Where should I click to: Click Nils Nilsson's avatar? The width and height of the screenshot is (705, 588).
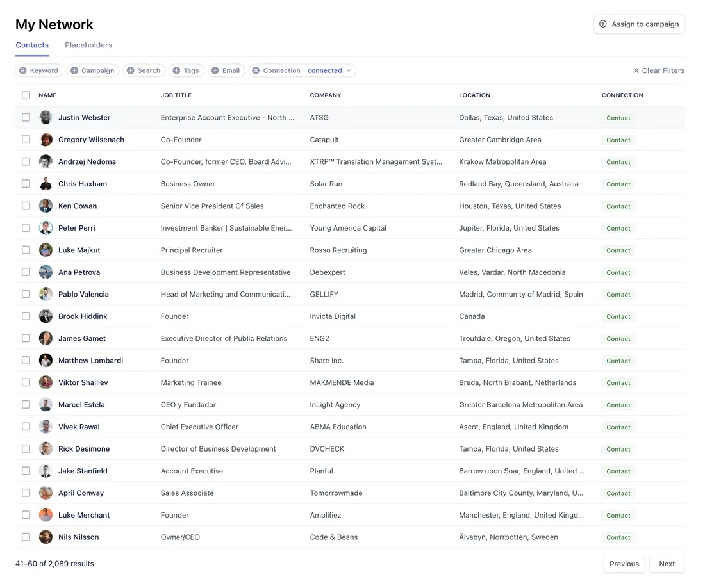coord(46,537)
